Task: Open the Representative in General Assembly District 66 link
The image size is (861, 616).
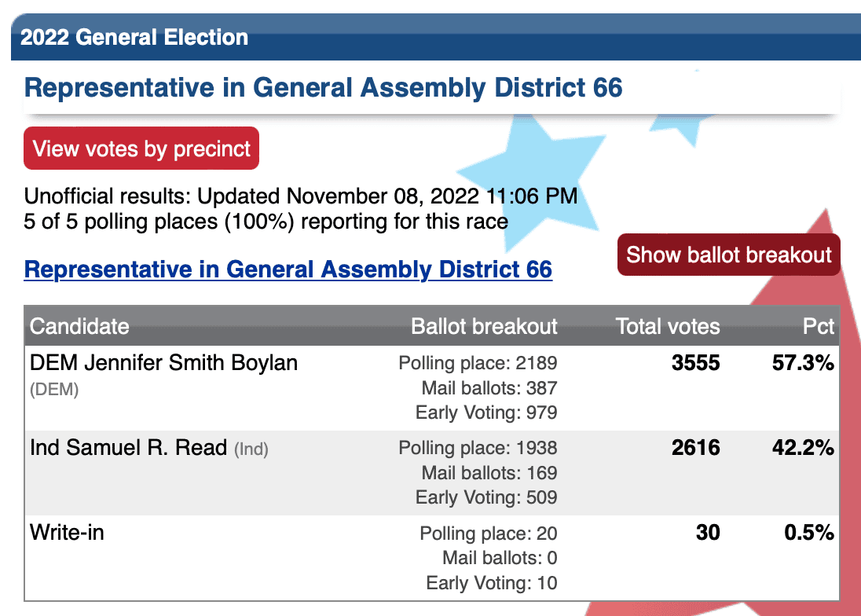Action: click(288, 269)
